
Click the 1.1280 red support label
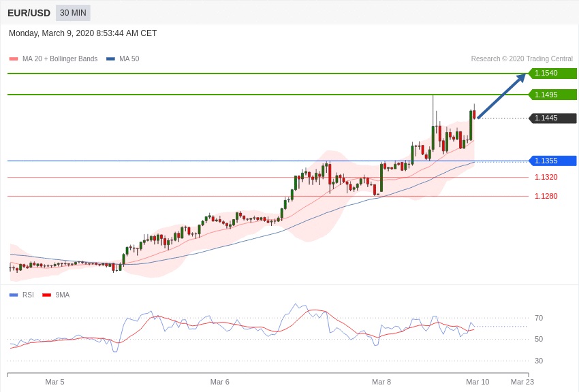click(x=546, y=196)
